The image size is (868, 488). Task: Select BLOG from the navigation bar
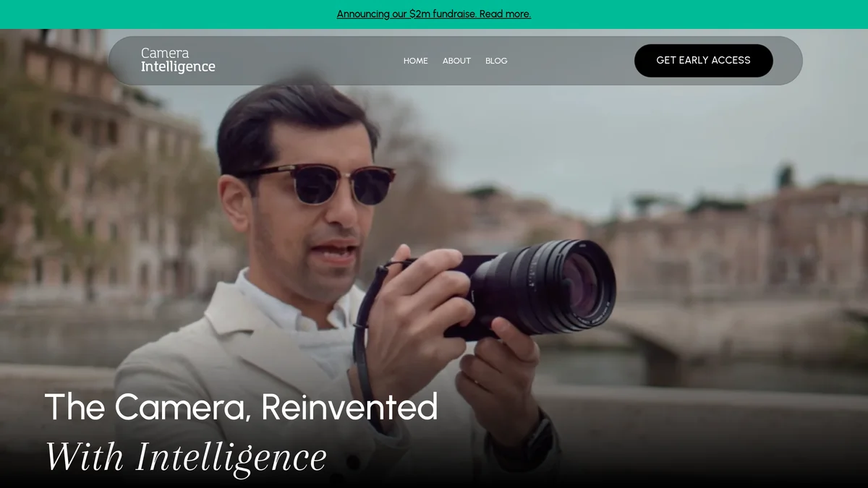(x=496, y=61)
